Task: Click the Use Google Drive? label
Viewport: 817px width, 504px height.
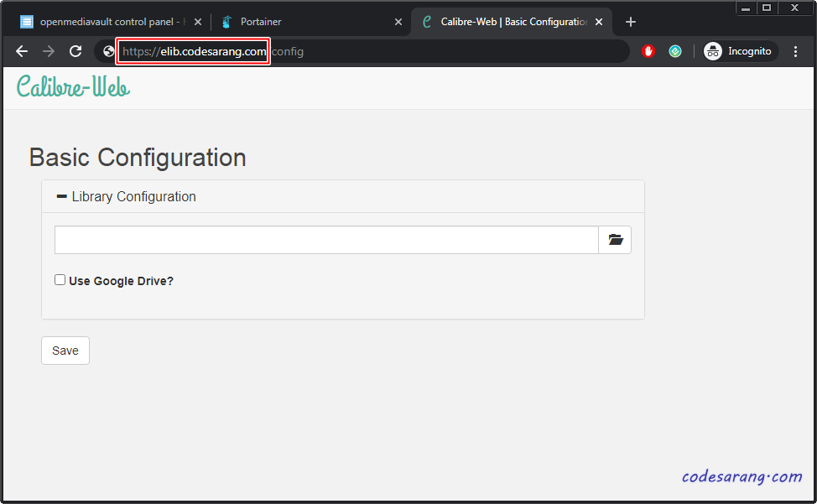Action: (x=121, y=281)
